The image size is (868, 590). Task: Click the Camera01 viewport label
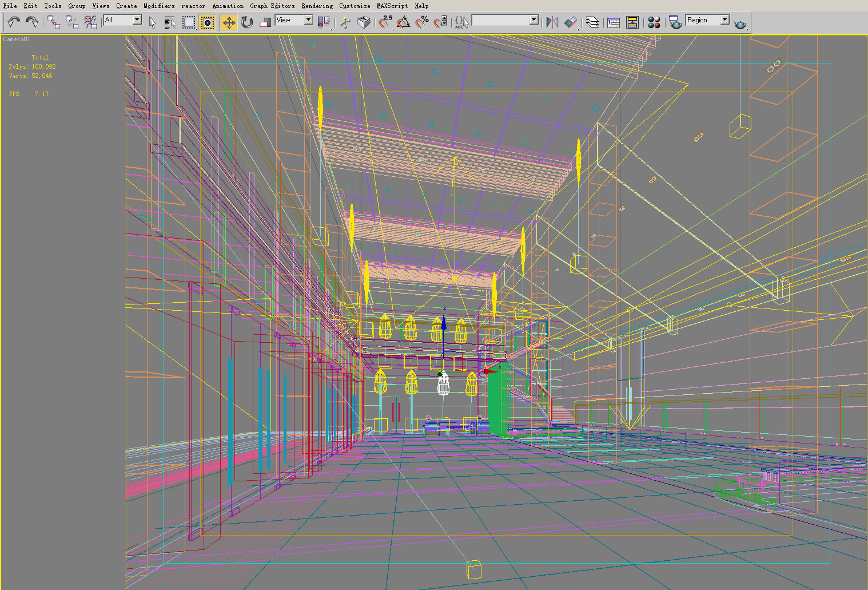(x=17, y=39)
